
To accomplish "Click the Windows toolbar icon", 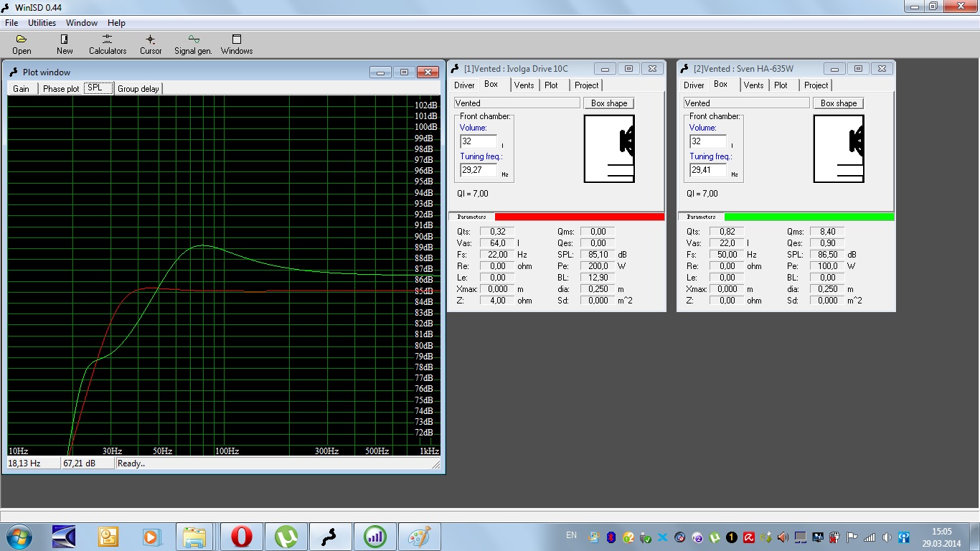I will 237,44.
